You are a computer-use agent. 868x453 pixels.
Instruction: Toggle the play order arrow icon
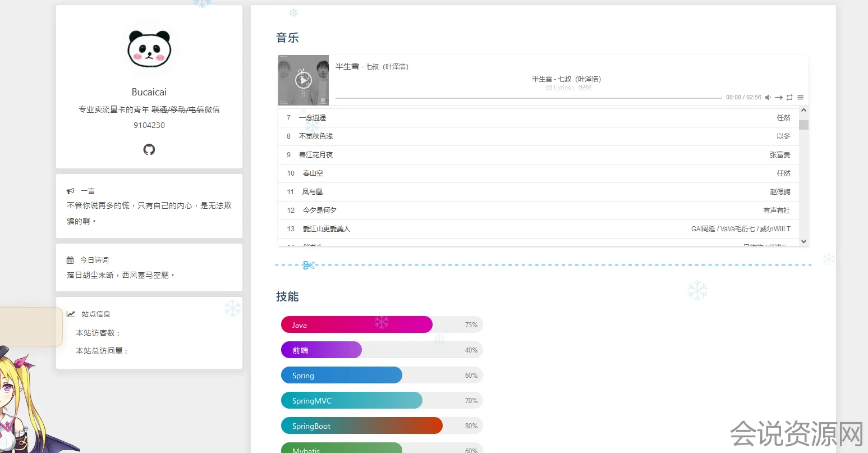[x=779, y=98]
